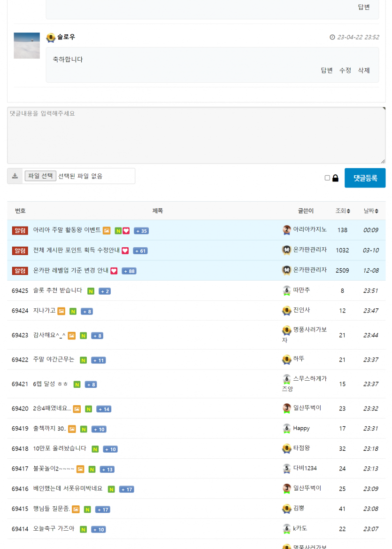Image resolution: width=392 pixels, height=549 pixels.
Task: Toggle the secret comment checkbox
Action: coord(327,178)
